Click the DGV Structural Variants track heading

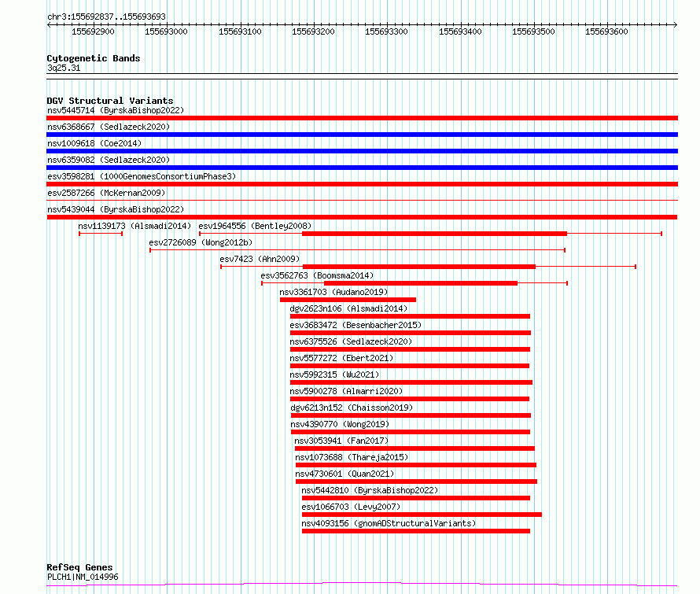coord(110,101)
